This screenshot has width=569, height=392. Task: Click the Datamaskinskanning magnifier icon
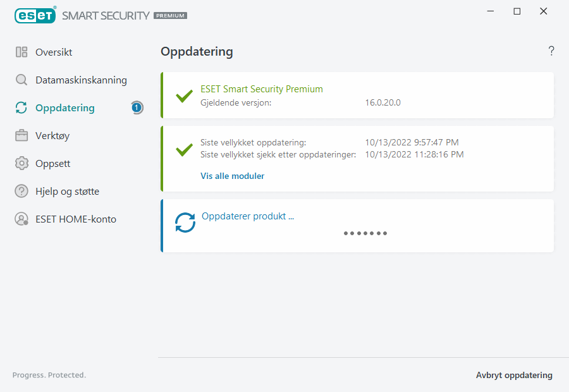coord(21,80)
